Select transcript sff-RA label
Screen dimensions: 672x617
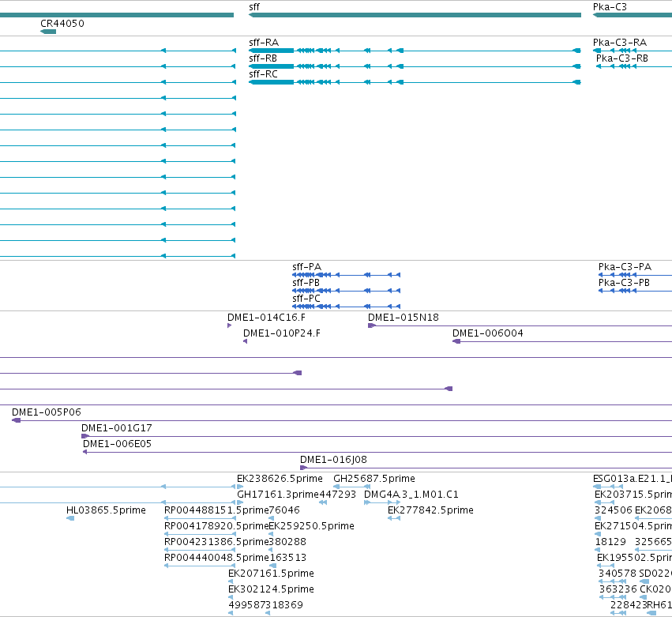[264, 43]
